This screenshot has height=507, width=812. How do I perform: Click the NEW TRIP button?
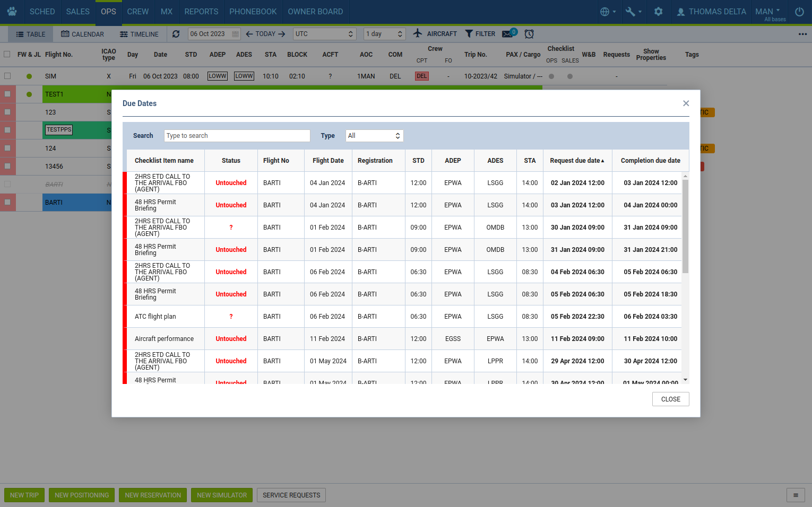[x=24, y=495]
